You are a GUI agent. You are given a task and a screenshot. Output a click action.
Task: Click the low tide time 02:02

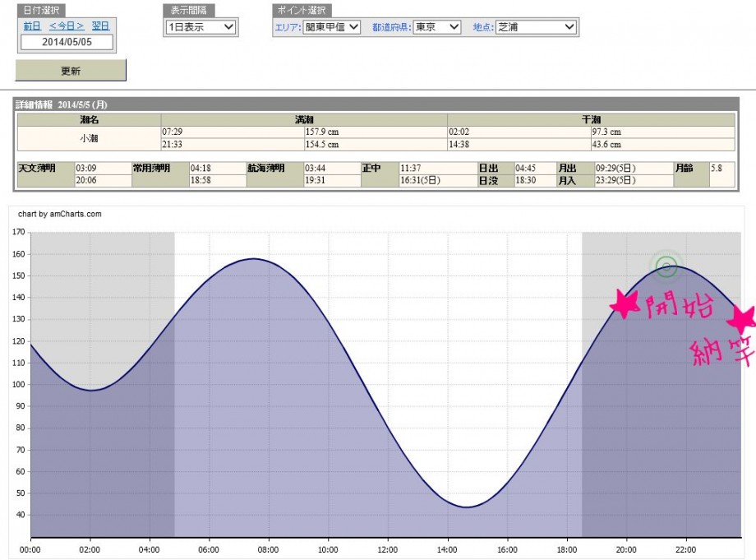point(459,132)
